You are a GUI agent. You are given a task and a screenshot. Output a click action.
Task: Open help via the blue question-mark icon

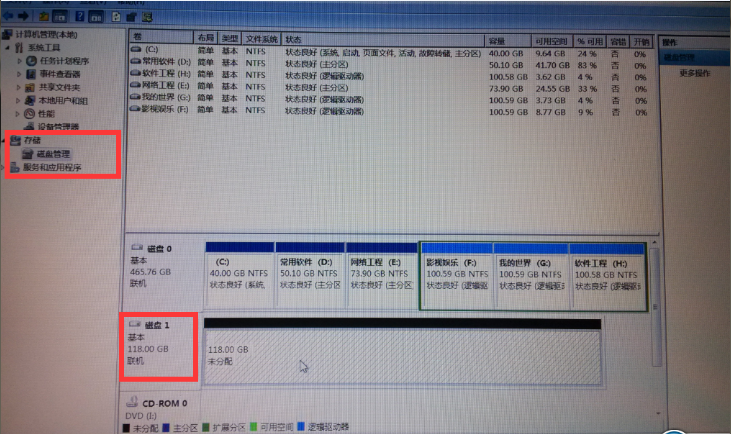(x=80, y=17)
